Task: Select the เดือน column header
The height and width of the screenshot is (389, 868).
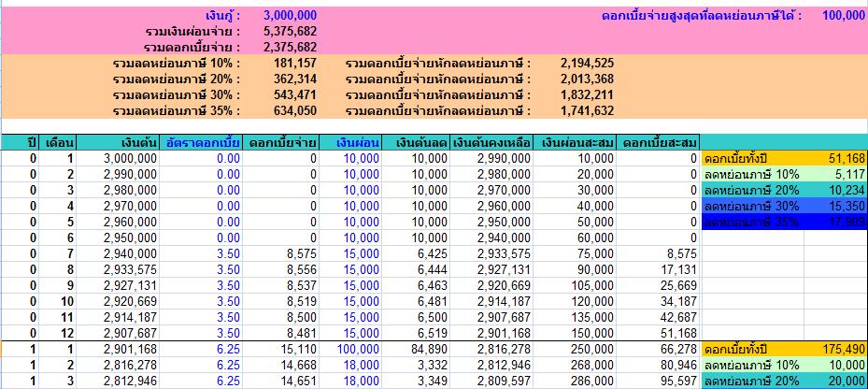Action: 58,142
